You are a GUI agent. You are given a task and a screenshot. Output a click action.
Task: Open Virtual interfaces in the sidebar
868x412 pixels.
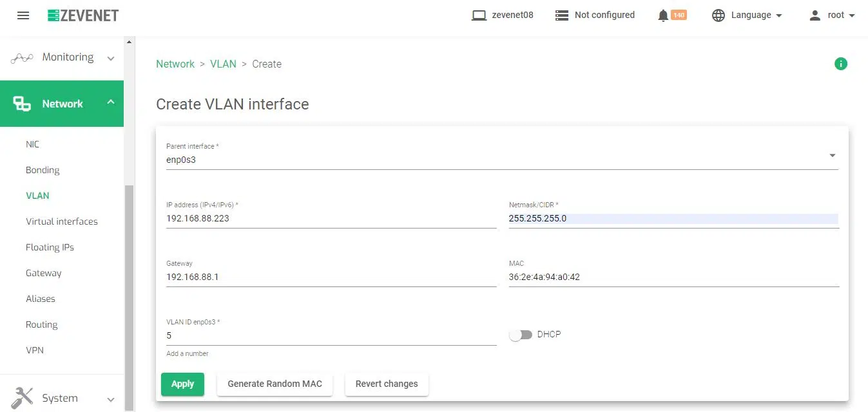[x=62, y=221]
